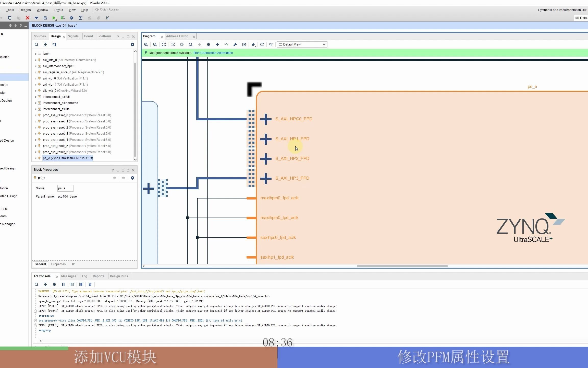This screenshot has width=588, height=368.
Task: Go to previous object in Block Properties
Action: [115, 178]
